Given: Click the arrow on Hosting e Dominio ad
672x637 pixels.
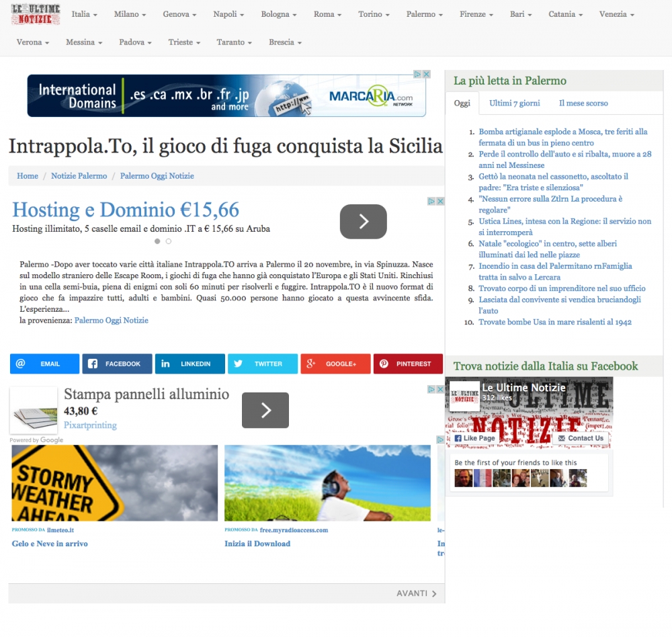Looking at the screenshot, I should pyautogui.click(x=363, y=222).
